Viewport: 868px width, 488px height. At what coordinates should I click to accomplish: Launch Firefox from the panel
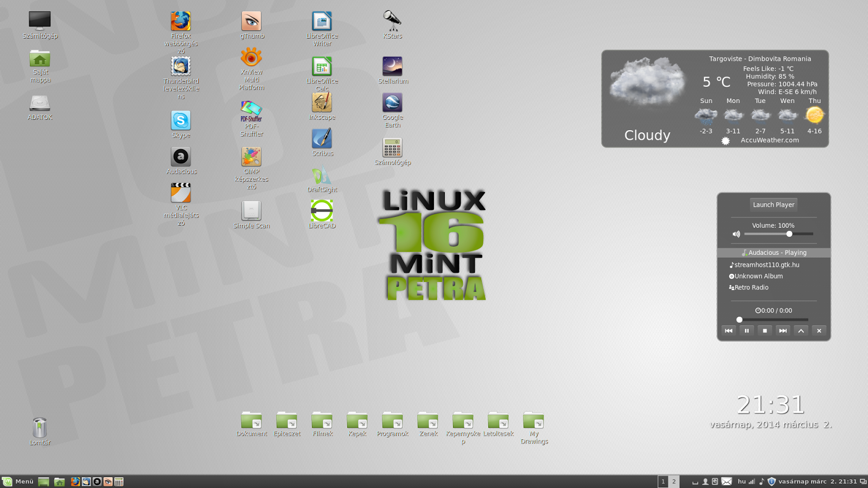click(75, 481)
